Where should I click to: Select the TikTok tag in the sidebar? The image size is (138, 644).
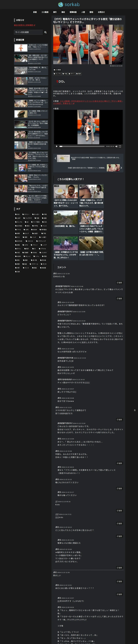coord(34,252)
